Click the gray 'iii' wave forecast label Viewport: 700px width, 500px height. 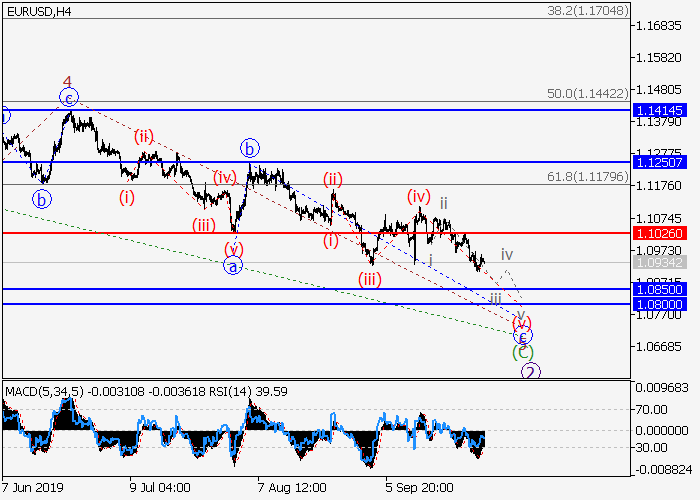tap(494, 297)
